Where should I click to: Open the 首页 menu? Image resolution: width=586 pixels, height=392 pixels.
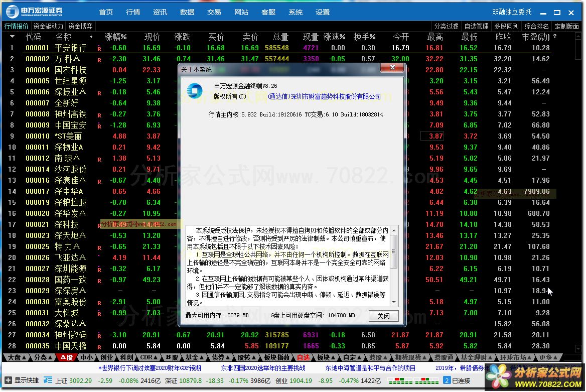(x=106, y=12)
